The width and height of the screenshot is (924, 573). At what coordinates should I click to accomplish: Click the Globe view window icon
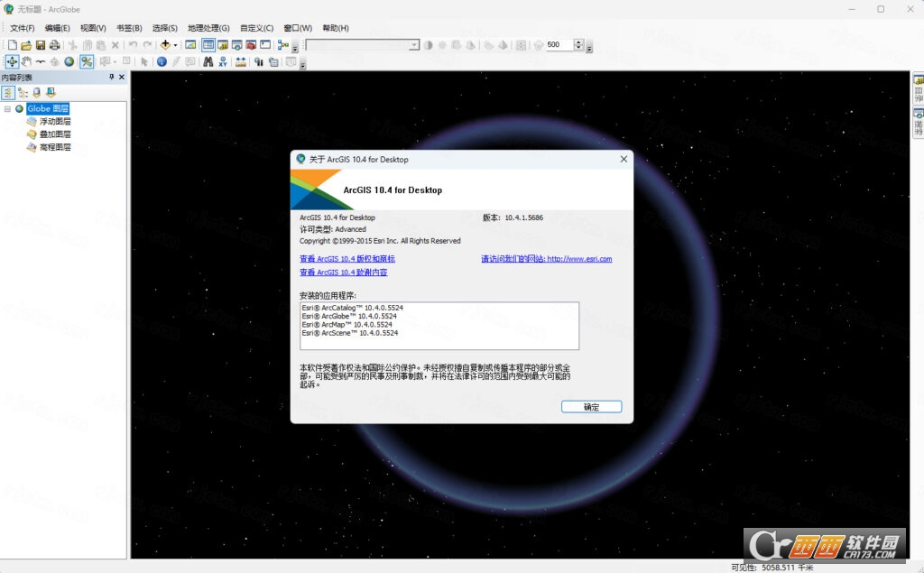click(190, 45)
